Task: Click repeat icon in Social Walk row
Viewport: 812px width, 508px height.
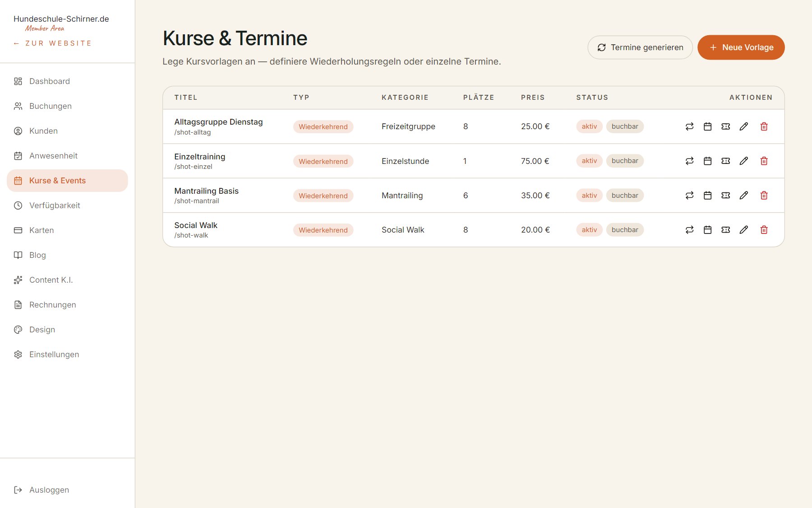Action: pyautogui.click(x=689, y=230)
